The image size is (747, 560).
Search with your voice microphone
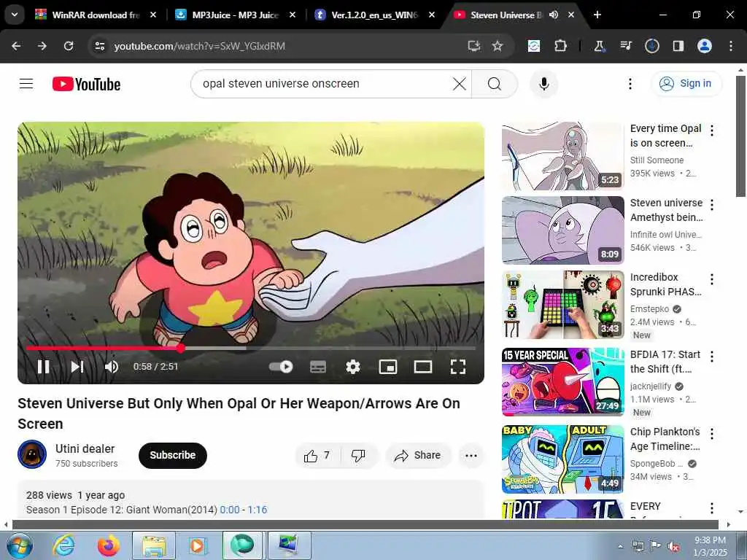point(544,85)
